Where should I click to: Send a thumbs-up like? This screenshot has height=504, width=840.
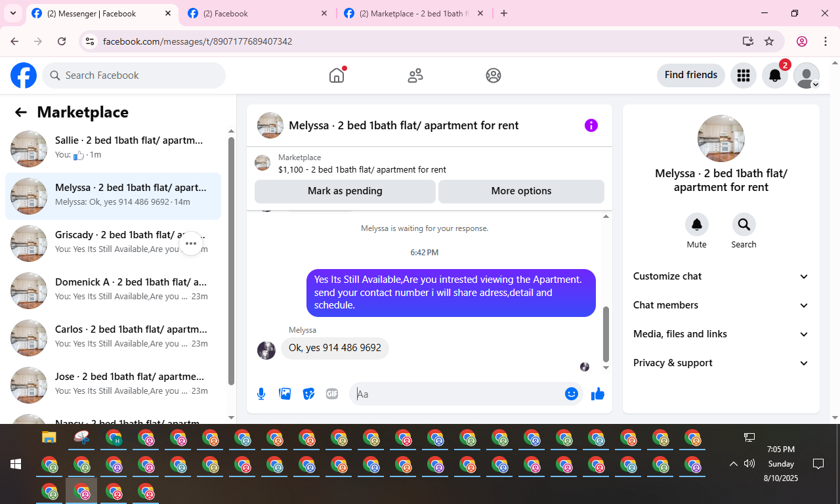[x=598, y=394]
